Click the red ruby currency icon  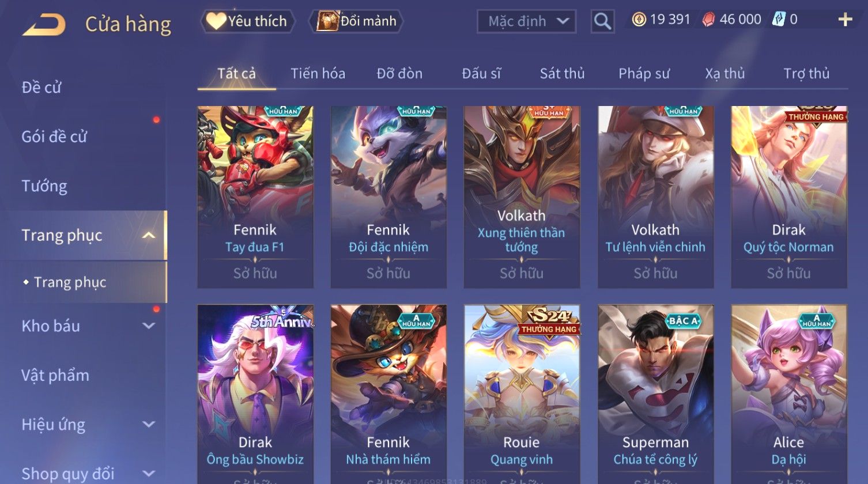[708, 20]
